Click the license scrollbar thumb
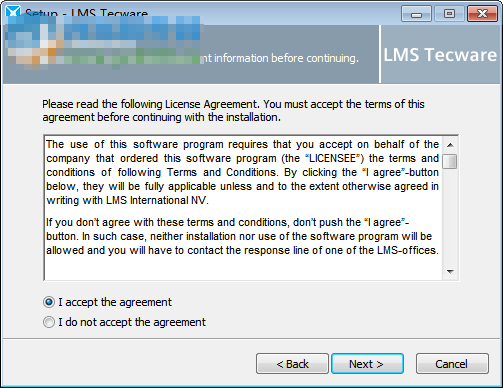 [x=450, y=162]
